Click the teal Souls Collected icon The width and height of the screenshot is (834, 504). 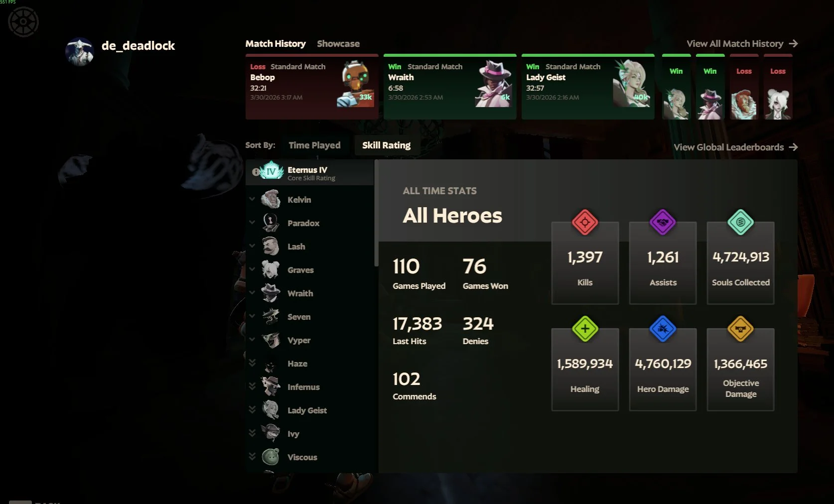click(x=740, y=222)
